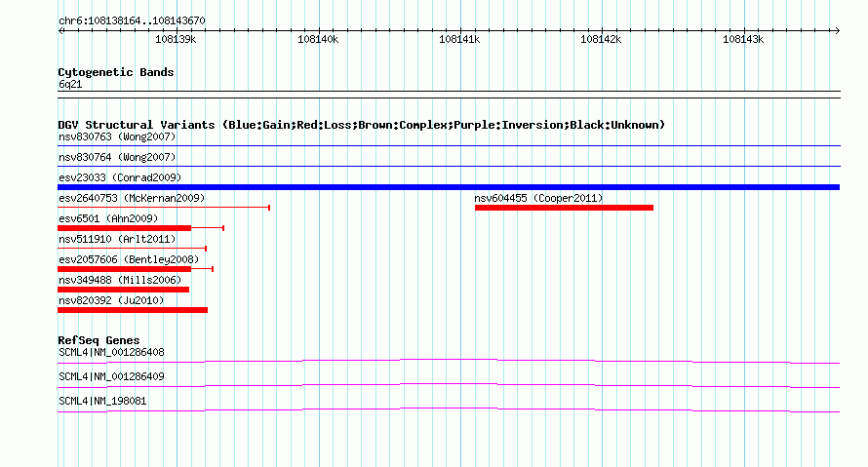Viewport: 868px width, 467px height.
Task: Click the left arrow on the ruler
Action: click(x=60, y=31)
